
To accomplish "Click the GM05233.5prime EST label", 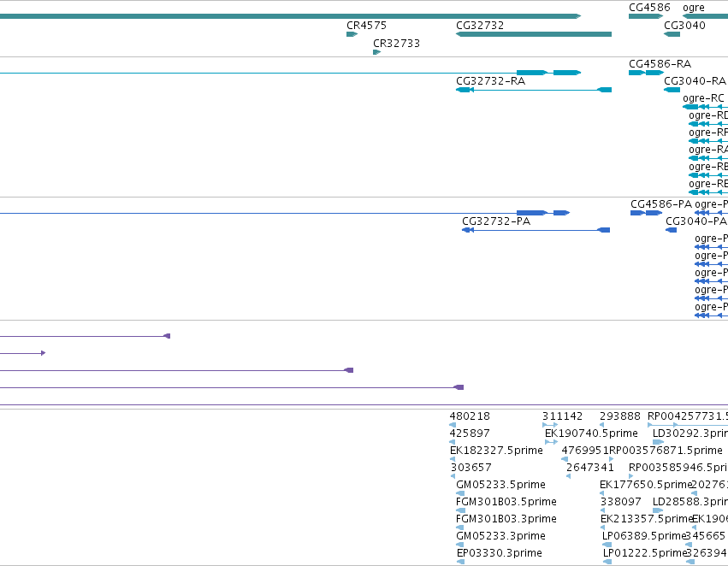I will (500, 485).
